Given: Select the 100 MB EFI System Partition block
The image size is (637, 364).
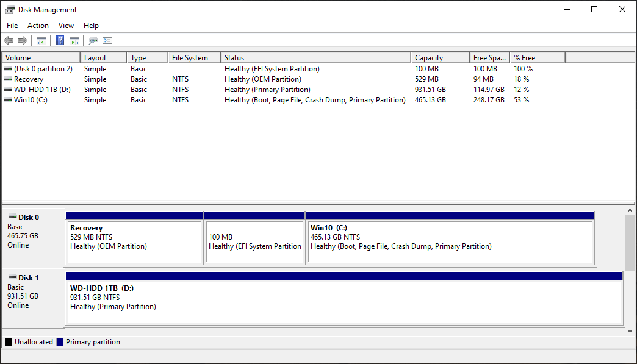Looking at the screenshot, I should (254, 238).
